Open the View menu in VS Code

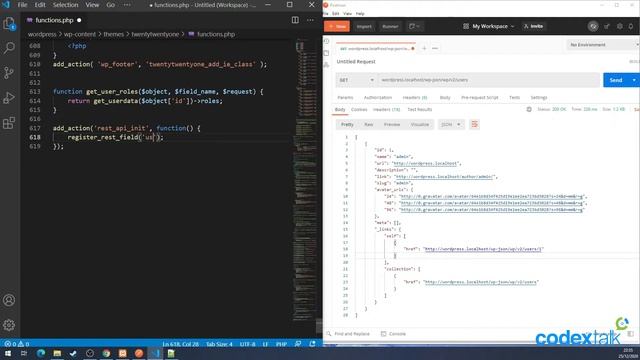point(92,5)
